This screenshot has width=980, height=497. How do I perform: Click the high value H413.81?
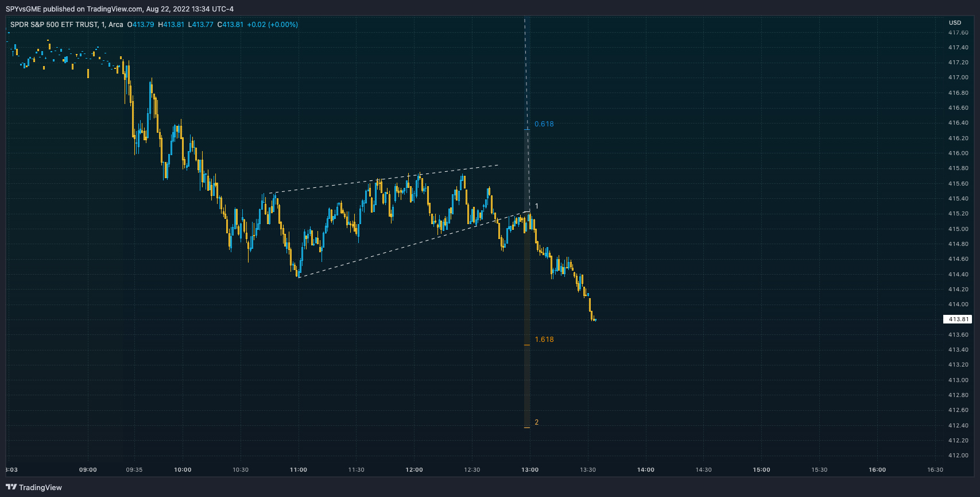(171, 25)
